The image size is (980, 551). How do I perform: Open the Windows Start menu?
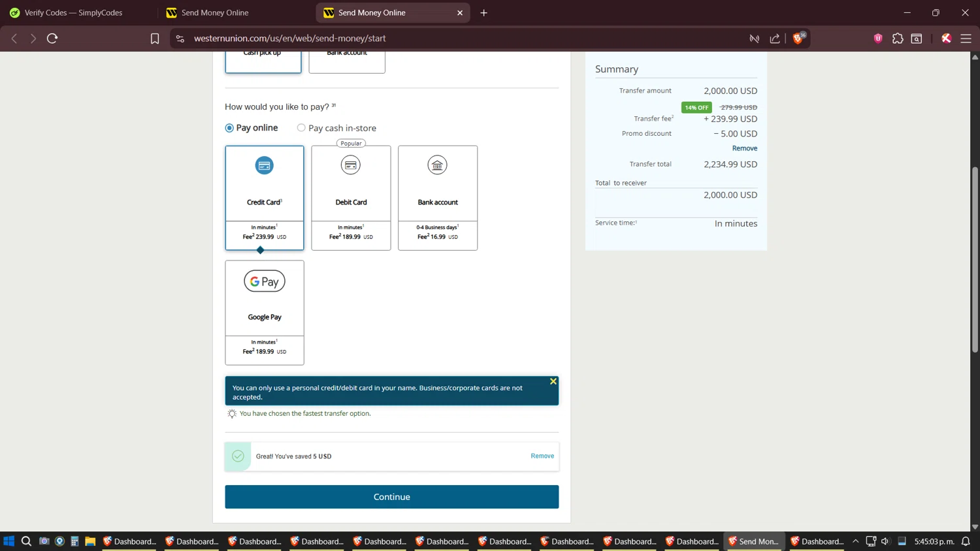point(9,541)
